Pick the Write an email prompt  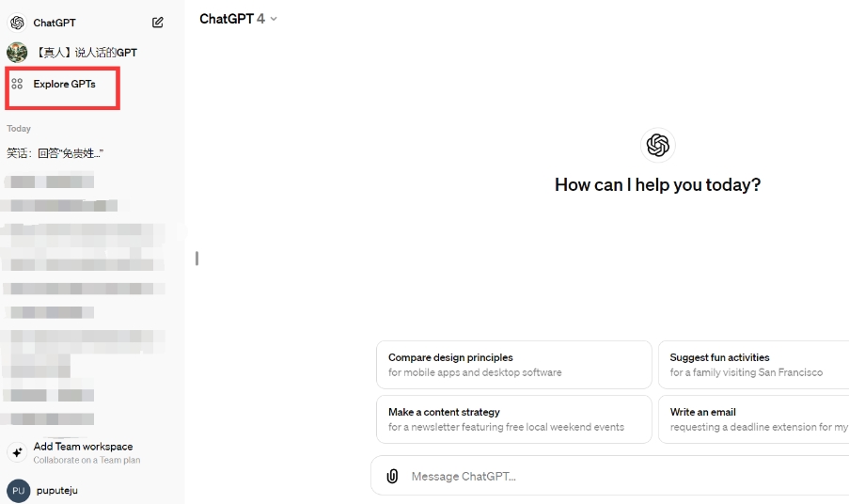pos(752,419)
